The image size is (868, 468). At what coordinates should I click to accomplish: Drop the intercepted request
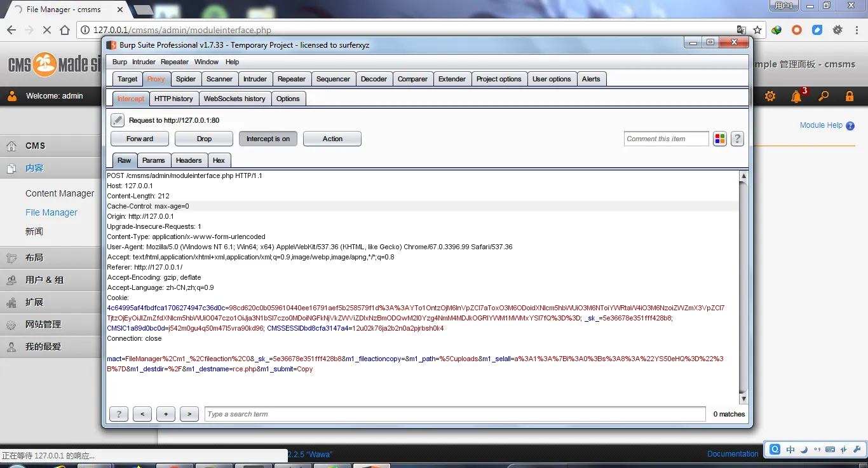point(204,139)
